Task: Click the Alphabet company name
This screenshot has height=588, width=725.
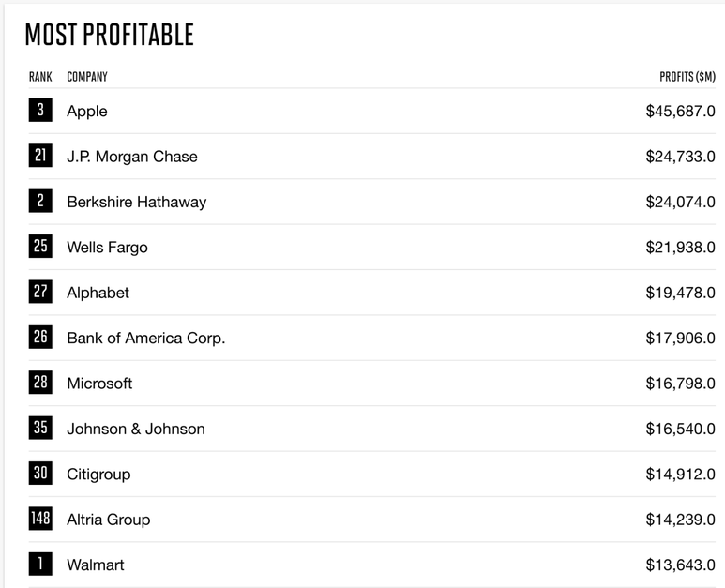Action: [x=98, y=293]
